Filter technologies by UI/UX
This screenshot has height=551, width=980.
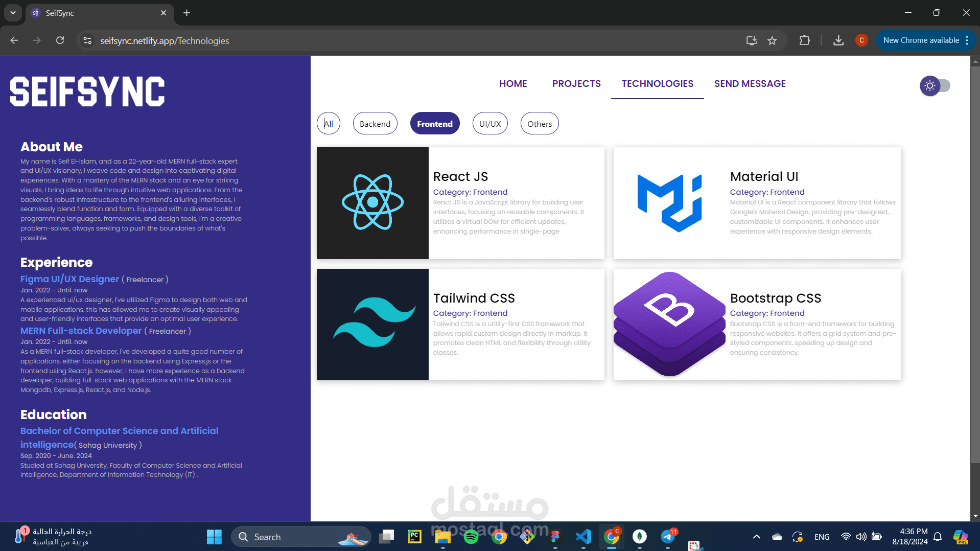tap(490, 124)
